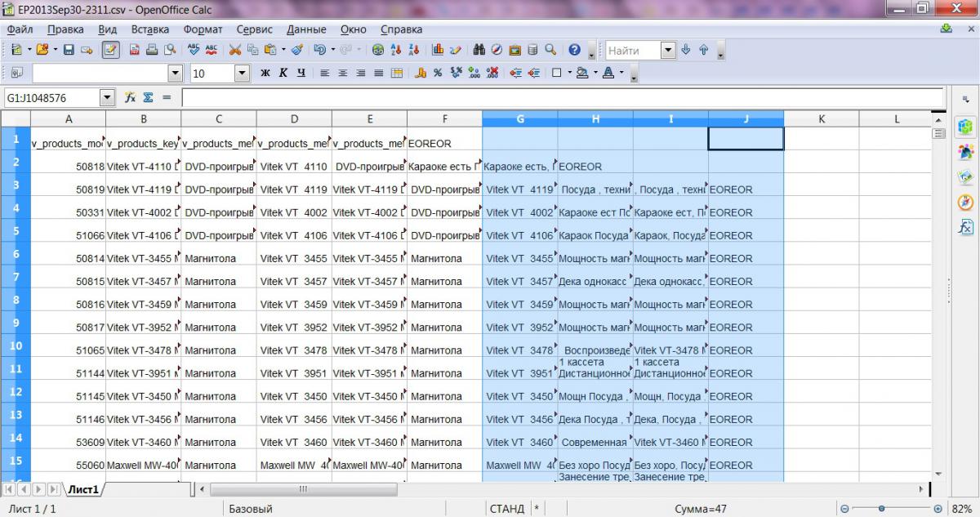Click Sort Descending icon
Screen dimensions: 980x517
point(414,50)
